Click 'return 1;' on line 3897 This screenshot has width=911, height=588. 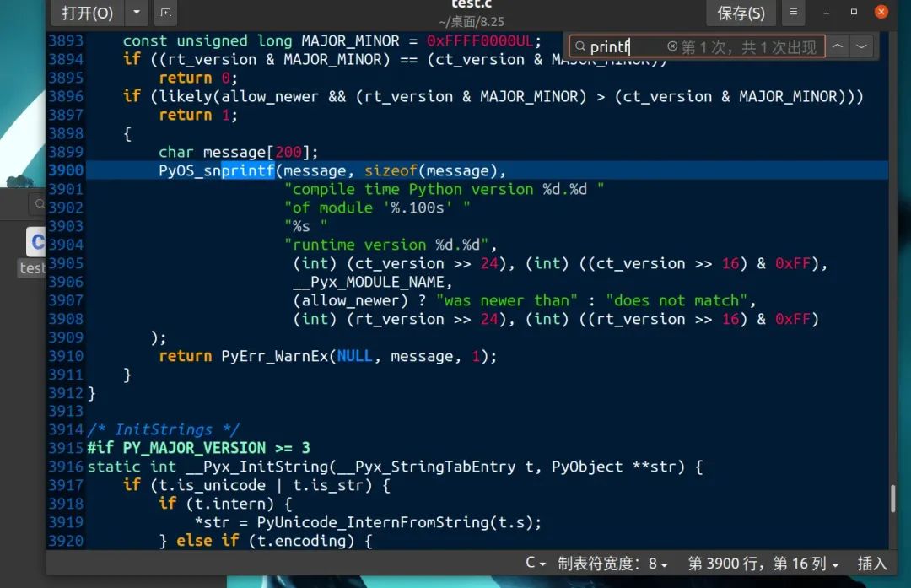coord(198,115)
